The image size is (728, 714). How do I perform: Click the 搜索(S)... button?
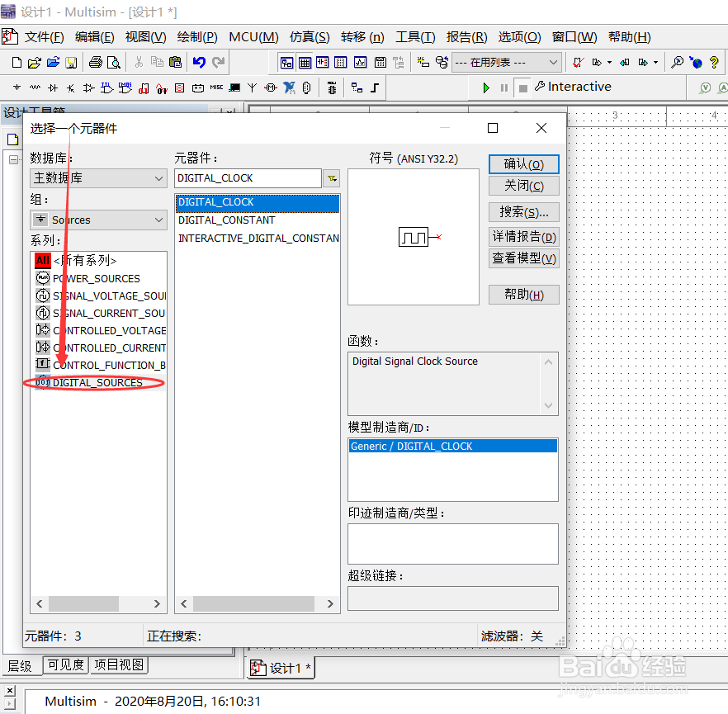pyautogui.click(x=523, y=212)
